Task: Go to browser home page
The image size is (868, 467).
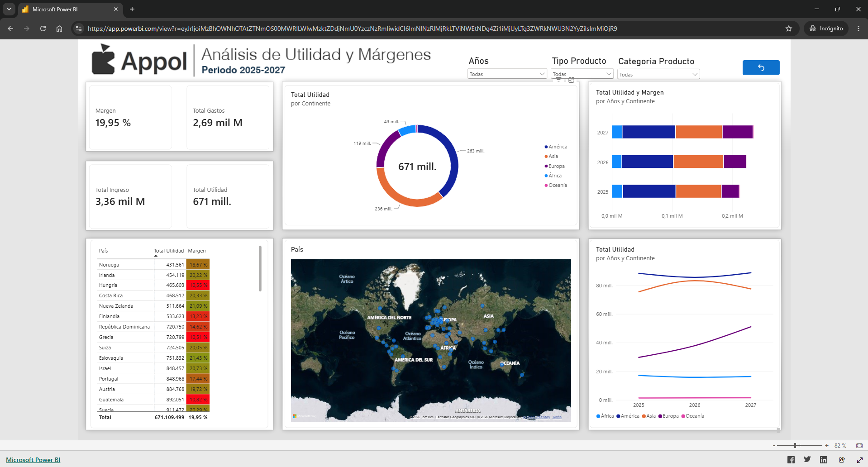Action: [59, 29]
